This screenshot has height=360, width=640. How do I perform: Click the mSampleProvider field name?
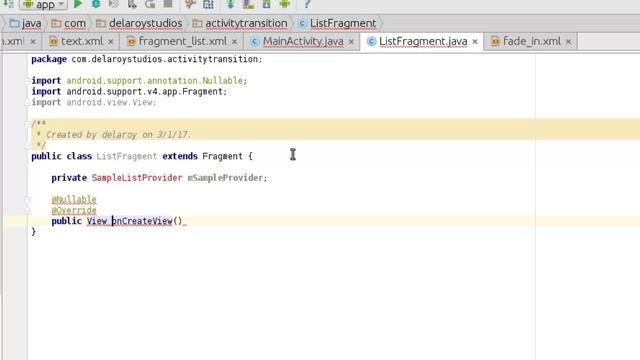click(225, 178)
